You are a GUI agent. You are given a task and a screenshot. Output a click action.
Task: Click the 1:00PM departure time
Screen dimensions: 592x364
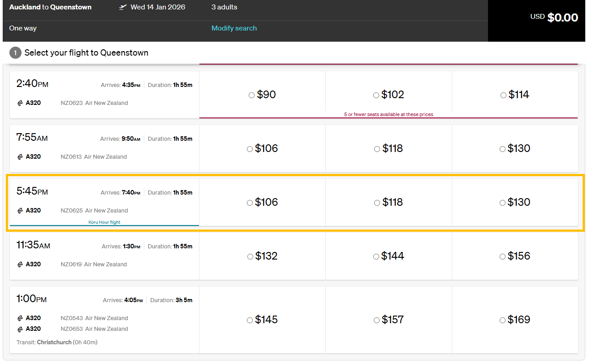pyautogui.click(x=31, y=299)
